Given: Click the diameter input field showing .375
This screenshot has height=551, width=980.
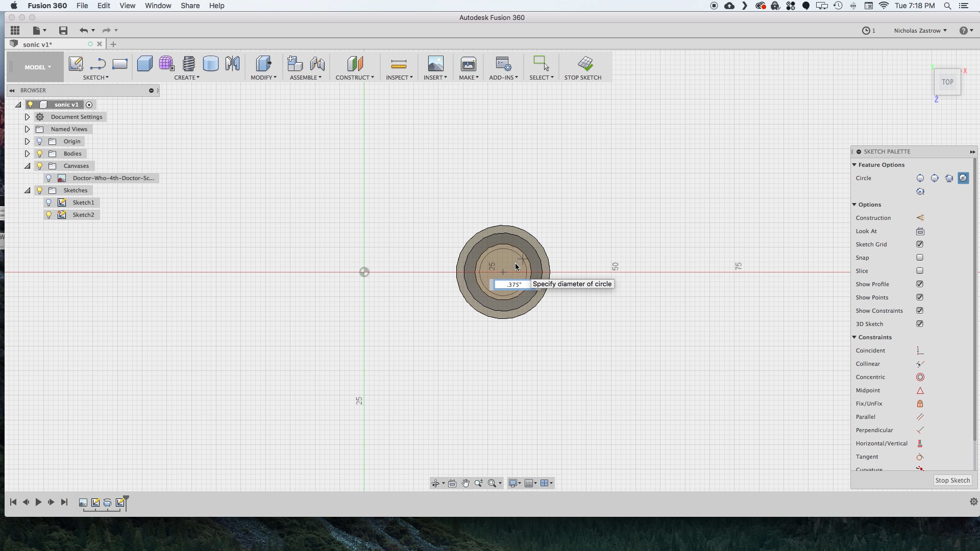Looking at the screenshot, I should point(511,285).
